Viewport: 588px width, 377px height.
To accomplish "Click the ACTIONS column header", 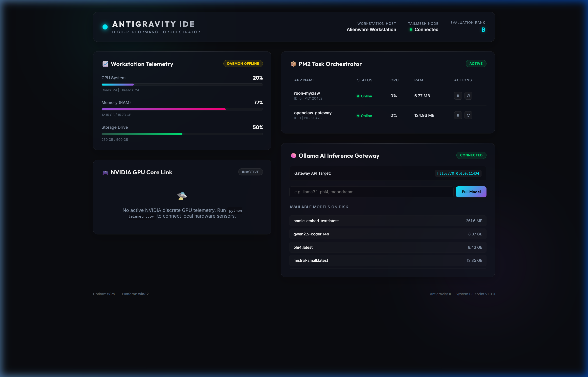I will [463, 80].
